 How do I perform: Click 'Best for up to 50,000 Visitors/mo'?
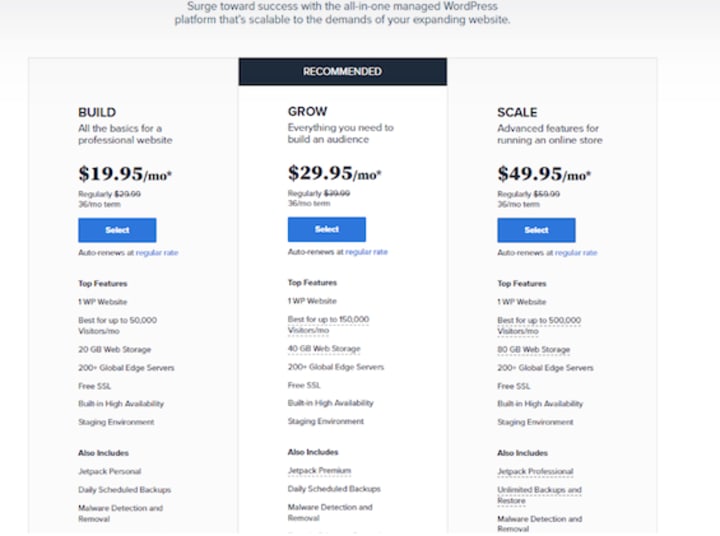117,325
